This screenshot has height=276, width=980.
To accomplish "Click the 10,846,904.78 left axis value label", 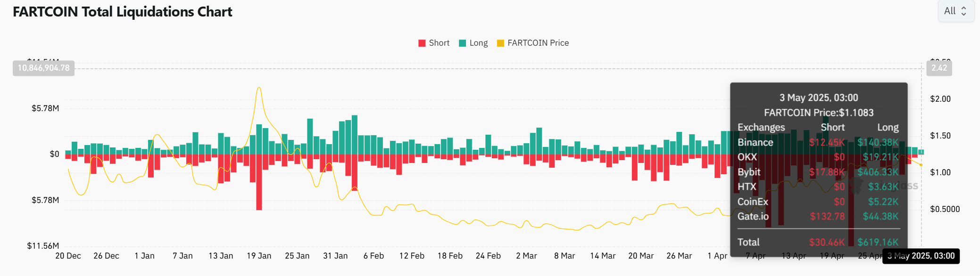I will click(43, 68).
